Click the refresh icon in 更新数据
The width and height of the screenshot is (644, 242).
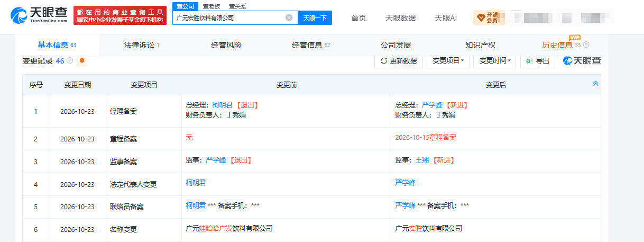click(384, 61)
